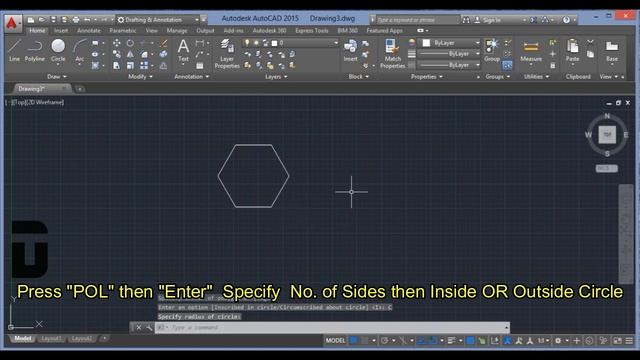Switch to the View ribbon tab

151,31
